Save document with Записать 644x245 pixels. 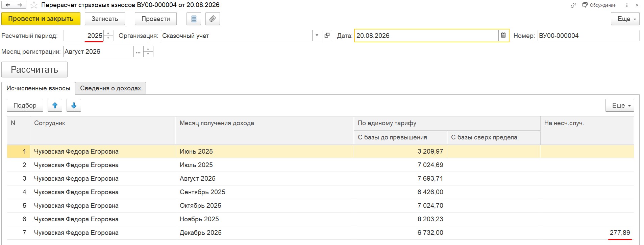[x=105, y=19]
